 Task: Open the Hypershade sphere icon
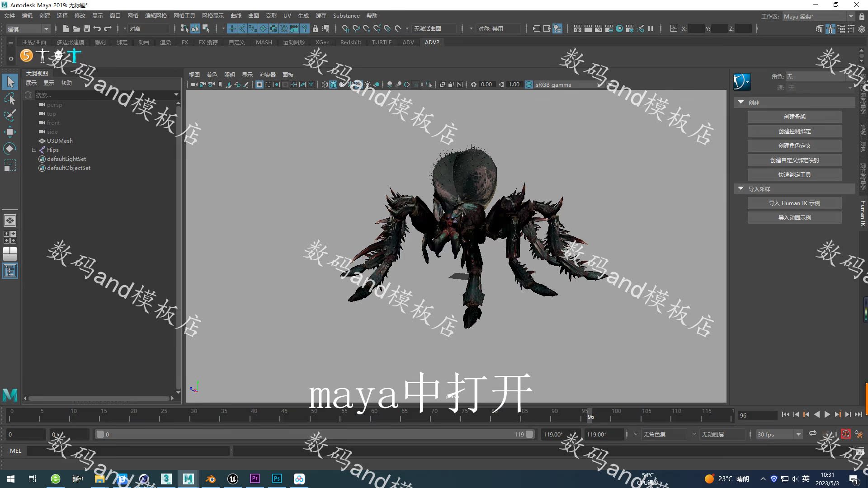(x=619, y=28)
